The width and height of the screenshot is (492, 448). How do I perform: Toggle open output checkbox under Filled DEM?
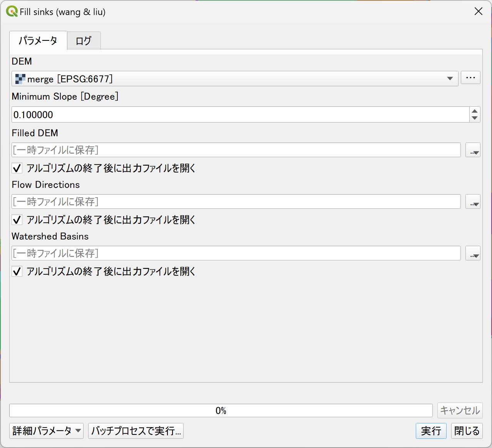(x=17, y=168)
